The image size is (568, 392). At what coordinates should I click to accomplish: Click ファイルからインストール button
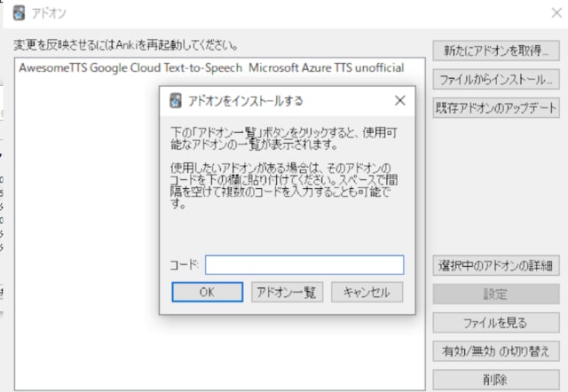[x=496, y=79]
